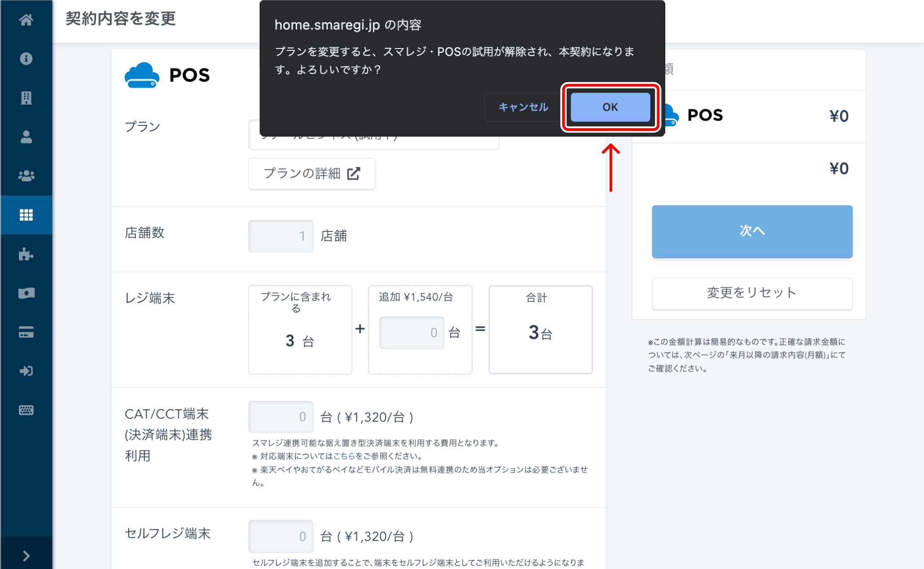Image resolution: width=924 pixels, height=569 pixels.
Task: Open プランの詳細 external link button
Action: click(x=311, y=174)
